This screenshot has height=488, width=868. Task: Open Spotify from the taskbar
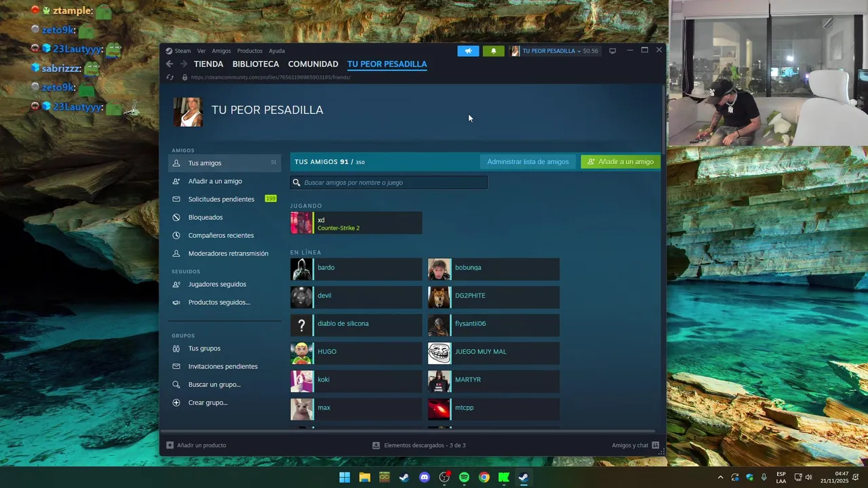[x=464, y=477]
